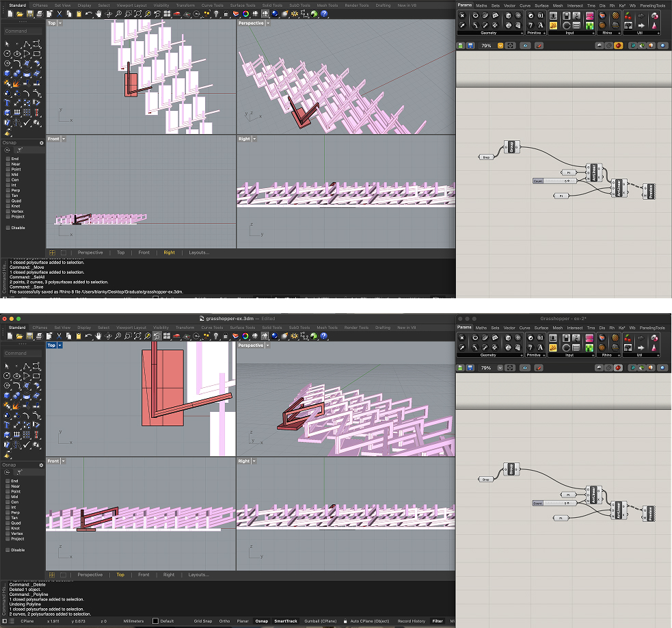Image resolution: width=672 pixels, height=628 pixels.
Task: Click the Command input field in the lower Rhino window
Action: point(23,354)
